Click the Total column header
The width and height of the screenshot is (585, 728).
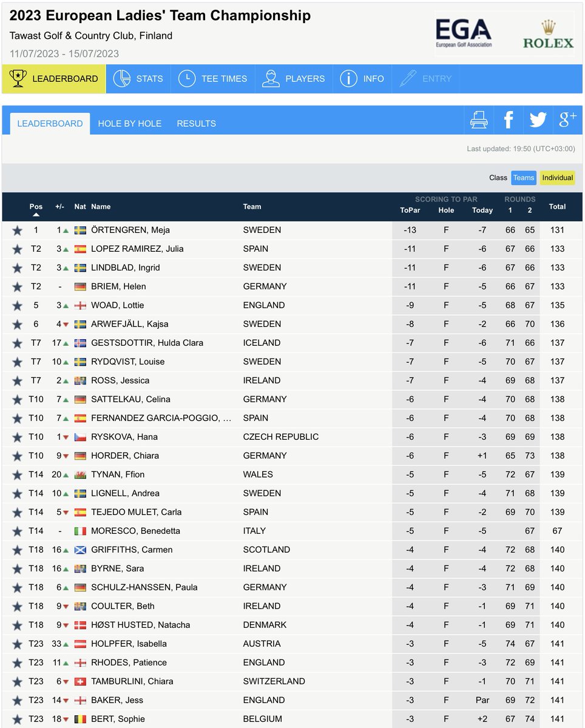pyautogui.click(x=557, y=207)
